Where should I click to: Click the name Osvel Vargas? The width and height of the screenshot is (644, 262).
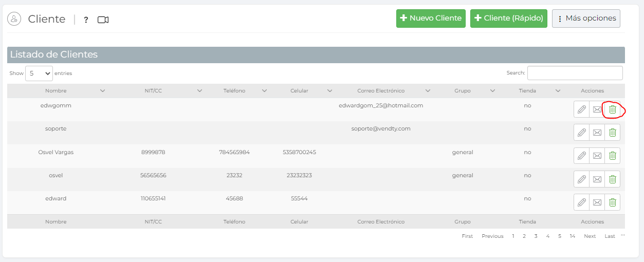click(56, 152)
